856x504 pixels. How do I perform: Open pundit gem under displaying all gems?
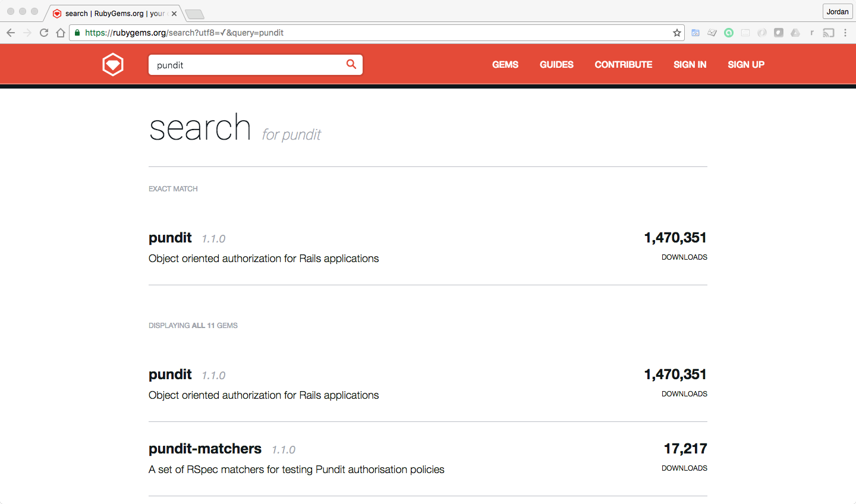(x=170, y=374)
